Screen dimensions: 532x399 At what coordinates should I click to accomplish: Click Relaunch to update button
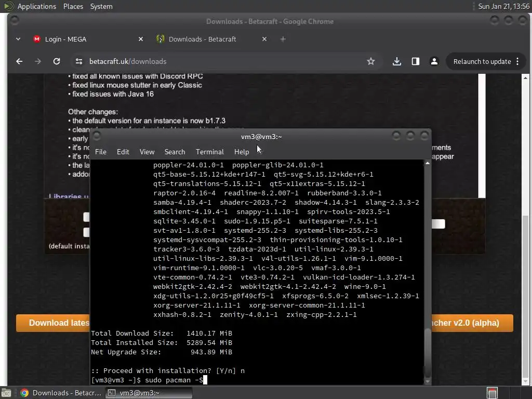[482, 61]
